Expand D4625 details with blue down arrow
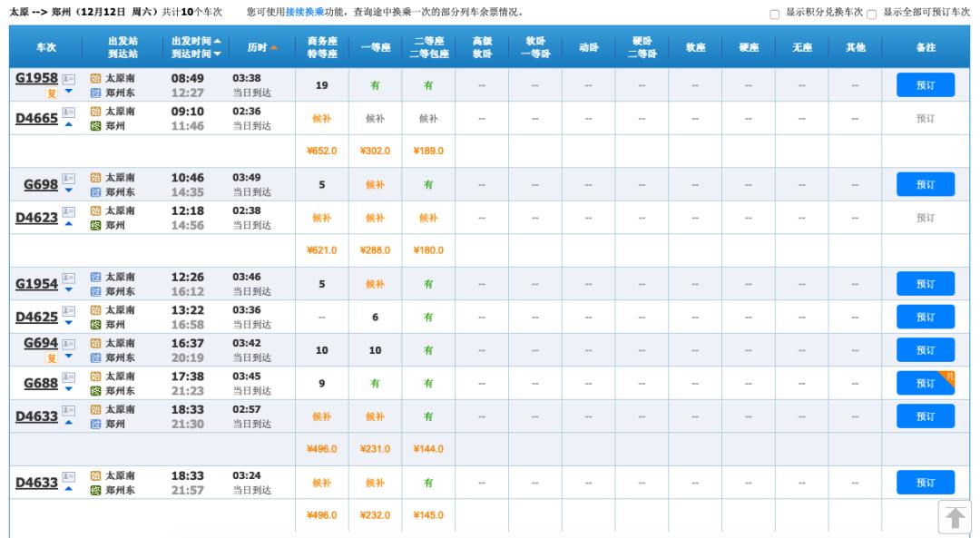 pos(69,323)
